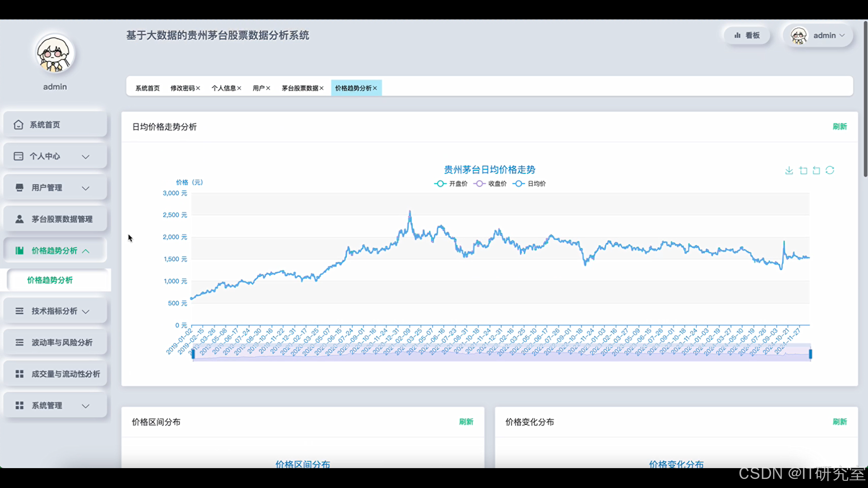Close the 个人信息 tab
The image size is (868, 488).
click(239, 88)
